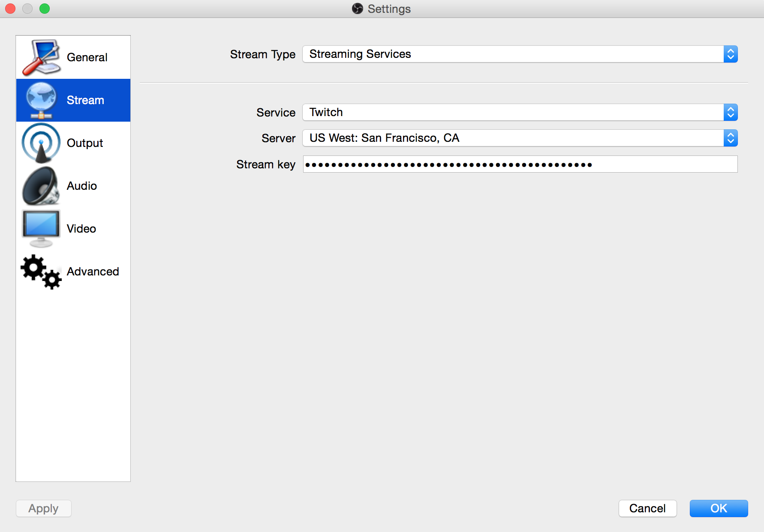Confirm settings with the OK button
This screenshot has height=532, width=764.
(719, 508)
